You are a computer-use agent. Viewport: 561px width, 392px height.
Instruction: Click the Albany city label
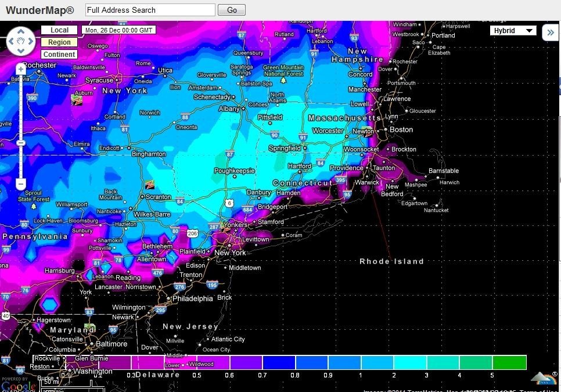pos(229,109)
